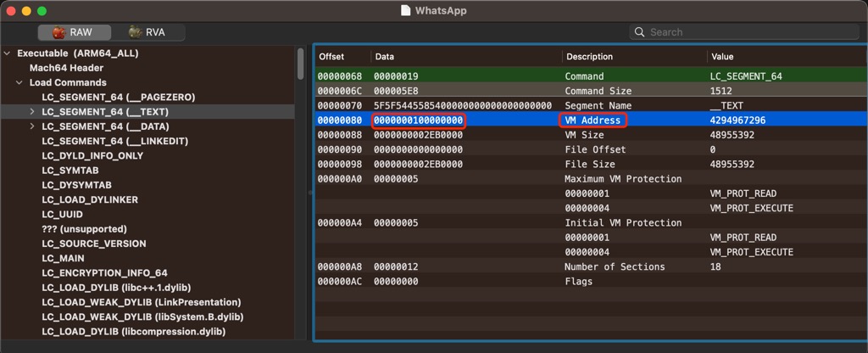Expand the LC_SEGMENT_64 (__DATA) node
The width and height of the screenshot is (868, 353).
click(32, 126)
